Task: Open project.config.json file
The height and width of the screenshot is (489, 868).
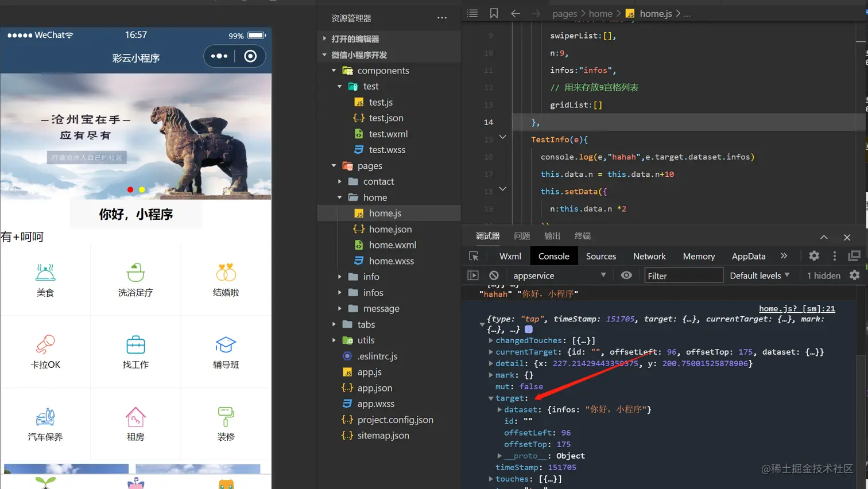Action: coord(395,420)
